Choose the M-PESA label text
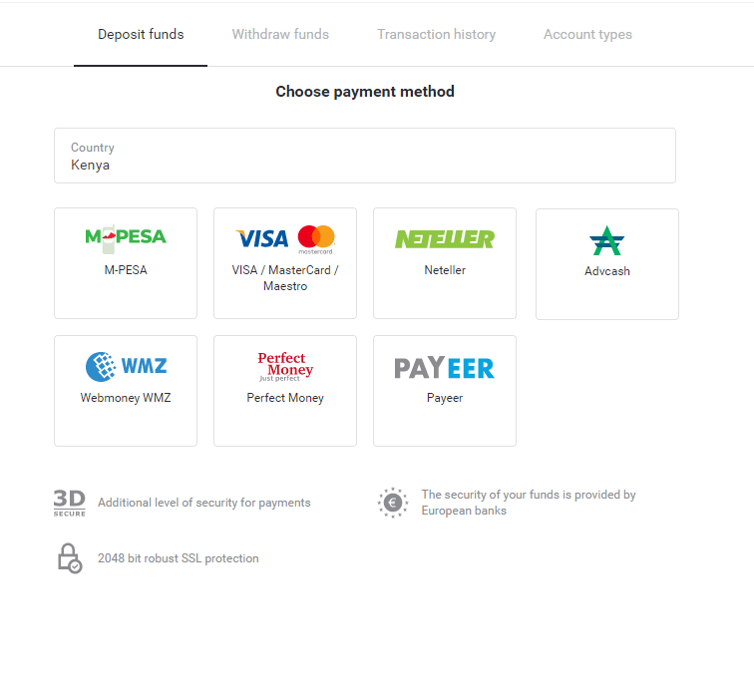Screen dimensions: 754x700 click(x=126, y=270)
